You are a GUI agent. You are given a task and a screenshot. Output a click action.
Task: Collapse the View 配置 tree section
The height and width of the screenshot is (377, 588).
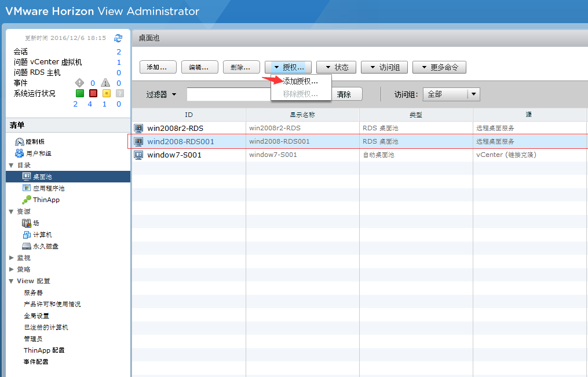point(11,281)
